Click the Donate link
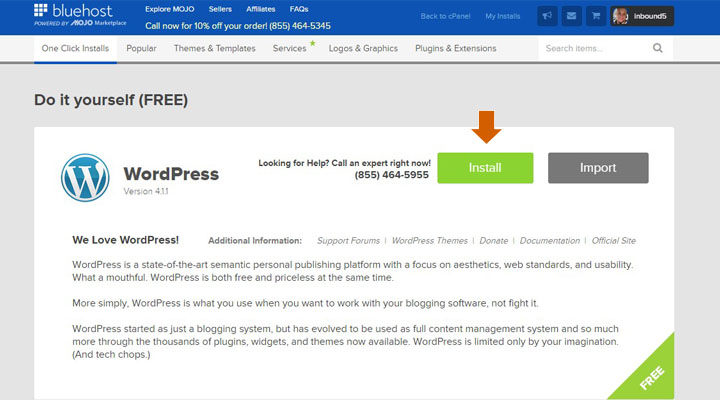This screenshot has height=400, width=720. point(494,241)
